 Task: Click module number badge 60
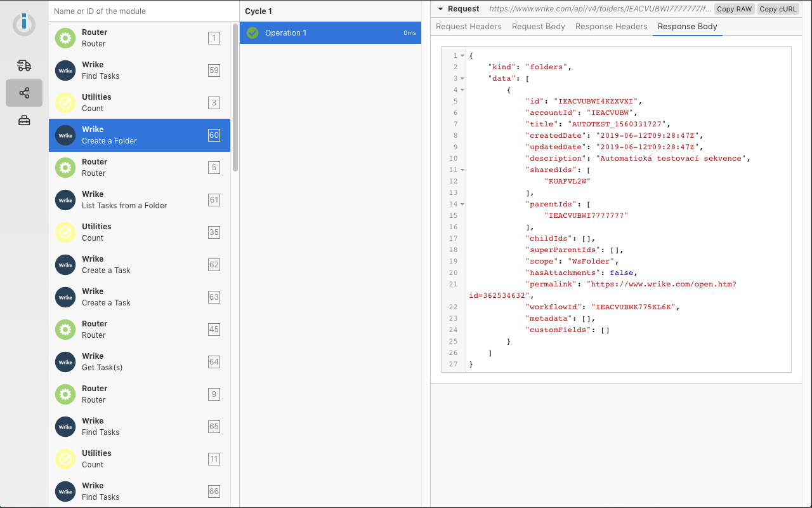pos(214,135)
